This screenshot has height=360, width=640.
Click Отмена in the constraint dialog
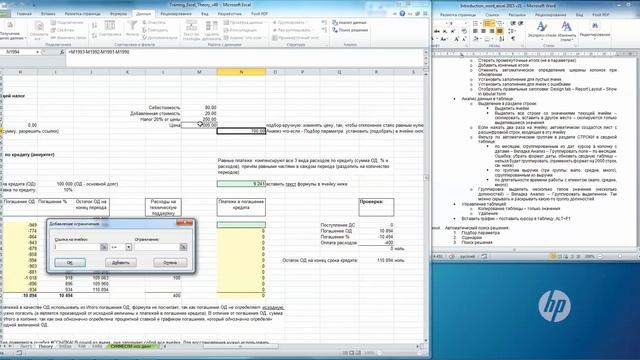point(170,262)
